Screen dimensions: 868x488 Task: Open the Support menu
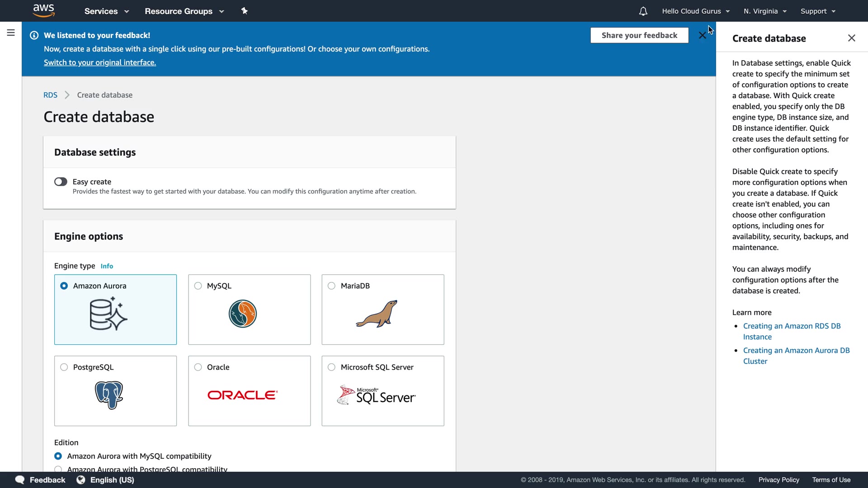(x=818, y=11)
